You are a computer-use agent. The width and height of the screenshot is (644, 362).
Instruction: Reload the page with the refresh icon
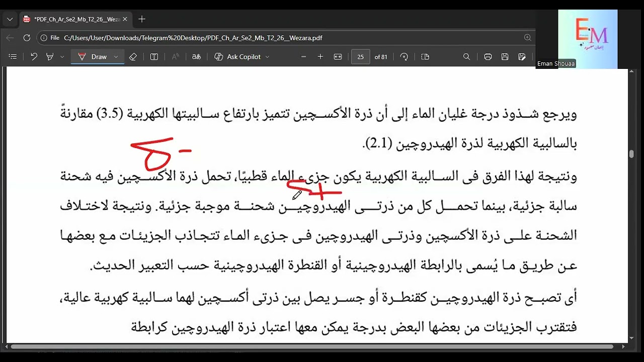click(x=27, y=38)
